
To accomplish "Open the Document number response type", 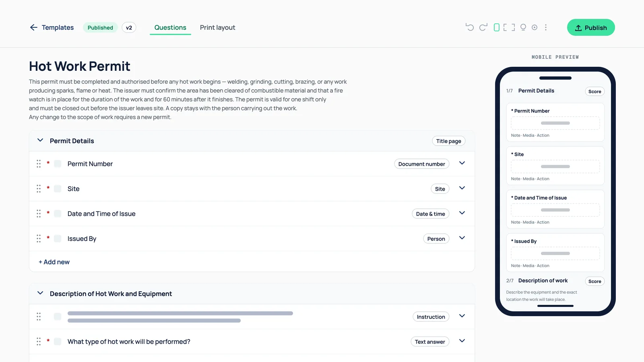I will click(421, 164).
